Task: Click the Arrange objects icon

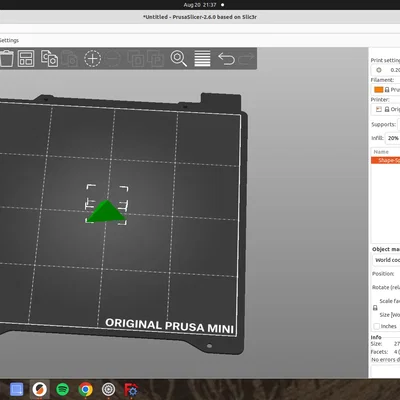Action: (x=26, y=59)
